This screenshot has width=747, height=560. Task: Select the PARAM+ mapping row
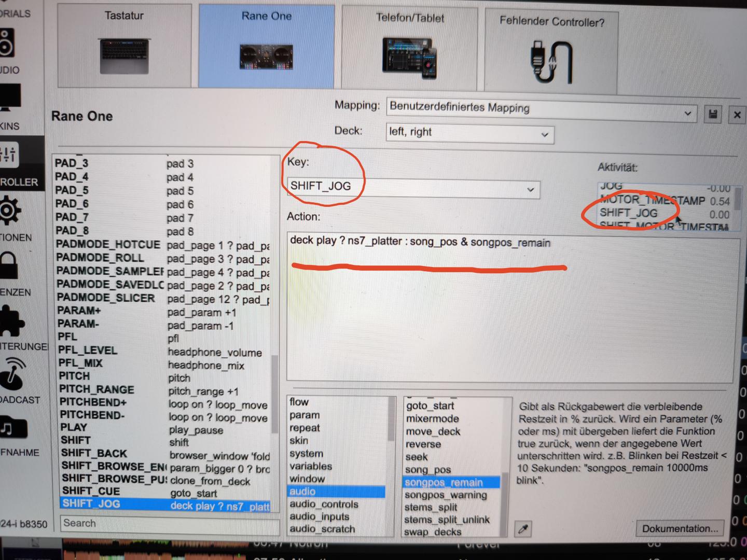pos(163,311)
